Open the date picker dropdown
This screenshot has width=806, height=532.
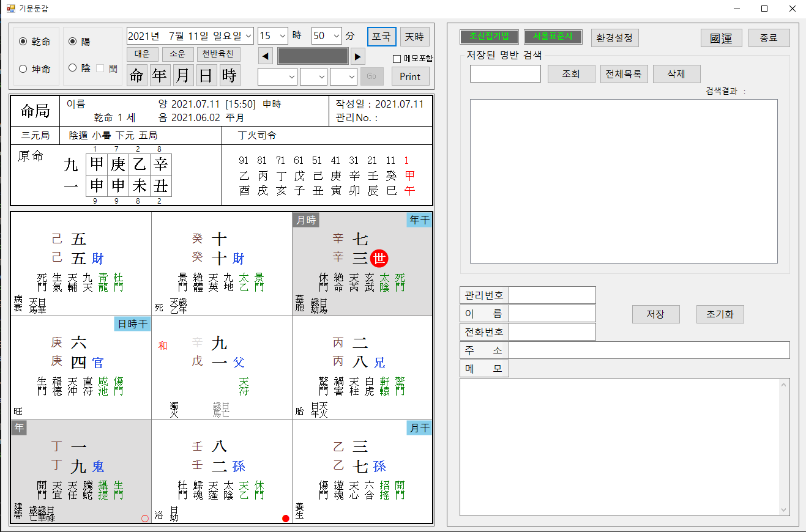pyautogui.click(x=248, y=35)
